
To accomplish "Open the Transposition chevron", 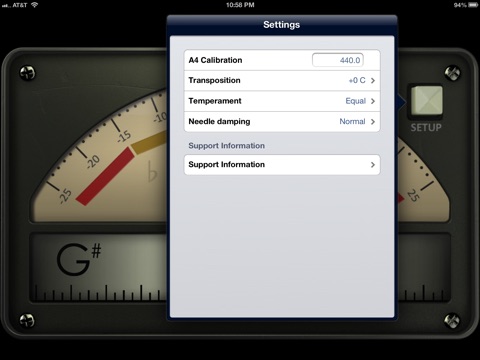I will pos(373,80).
